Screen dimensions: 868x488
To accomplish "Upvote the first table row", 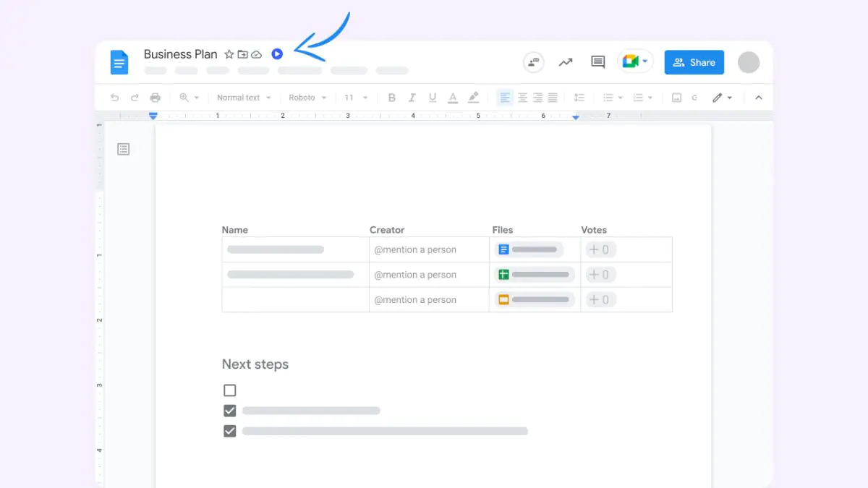I will pyautogui.click(x=600, y=249).
